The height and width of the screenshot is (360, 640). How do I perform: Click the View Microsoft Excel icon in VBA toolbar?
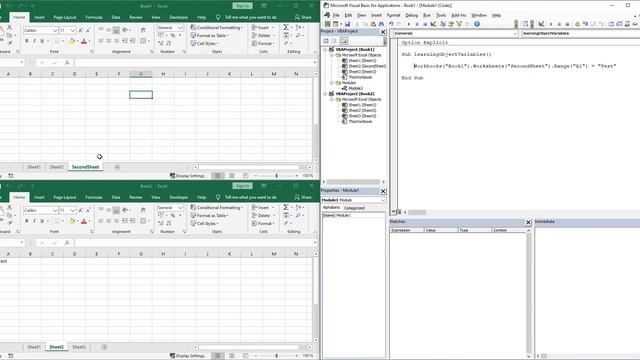[327, 24]
